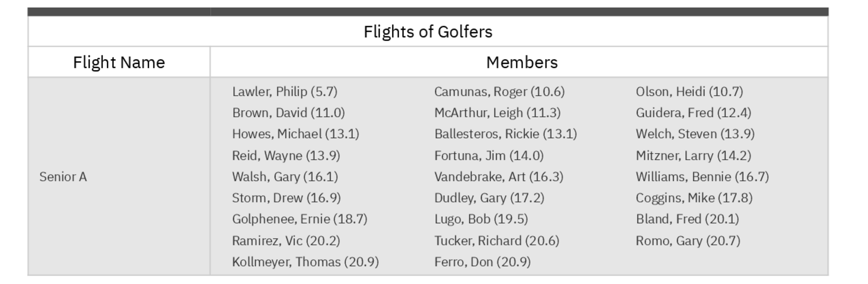Select the 'Members' column header
Image resolution: width=868 pixels, height=284 pixels.
(522, 63)
